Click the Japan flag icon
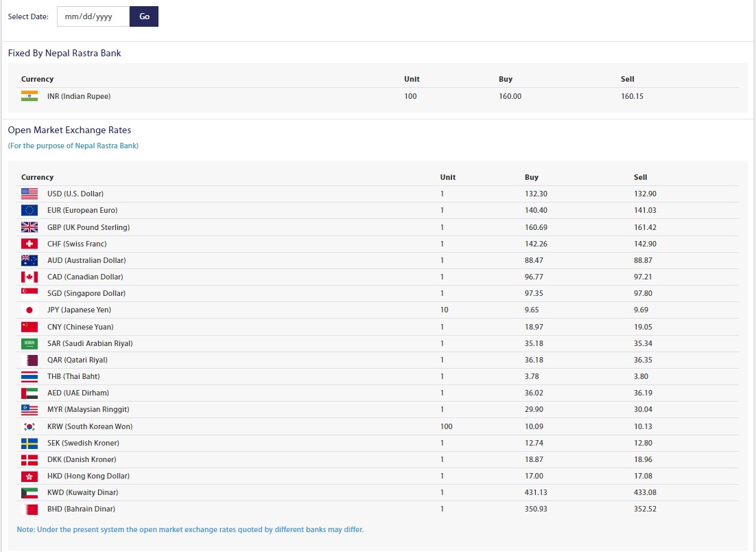The height and width of the screenshot is (552, 756). [29, 310]
